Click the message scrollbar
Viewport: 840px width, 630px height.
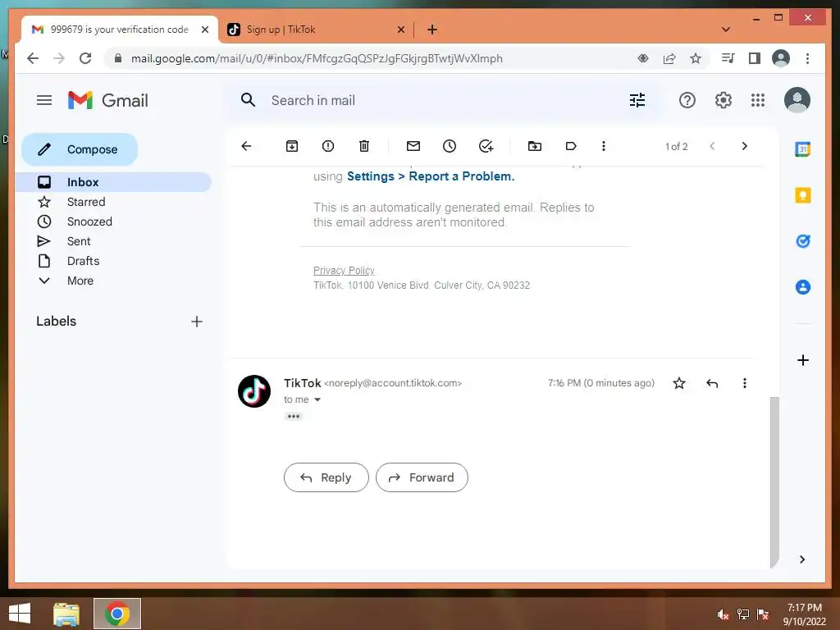[774, 482]
